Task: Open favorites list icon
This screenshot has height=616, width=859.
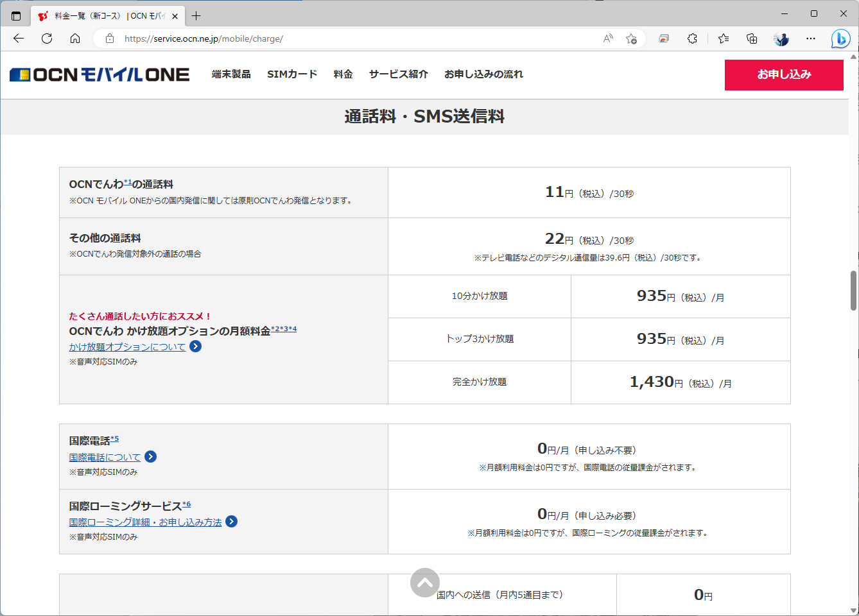Action: point(724,38)
